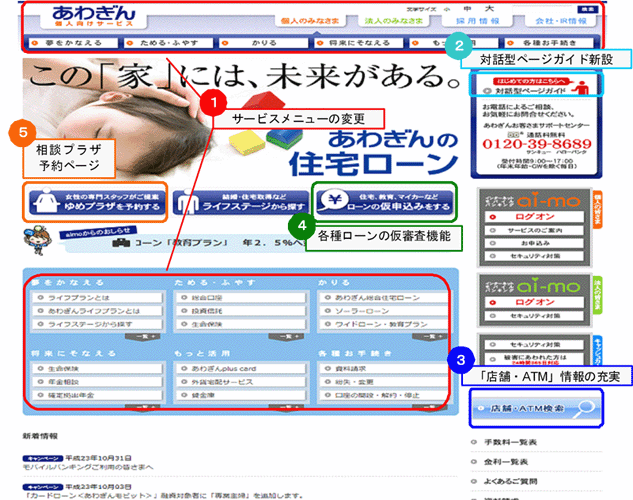Viewport: 633px width, 500px height.
Task: Open 対話型ページガイド link
Action: tap(530, 91)
